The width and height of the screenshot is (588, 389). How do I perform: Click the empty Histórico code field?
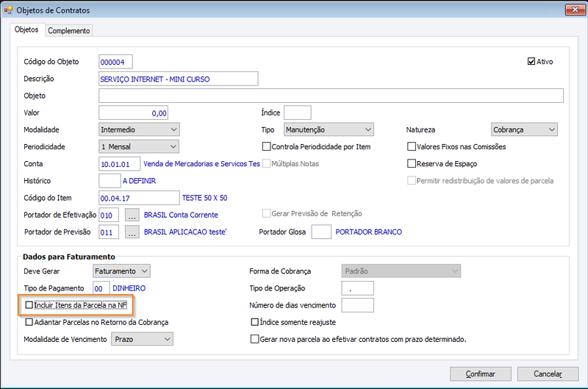pyautogui.click(x=110, y=180)
